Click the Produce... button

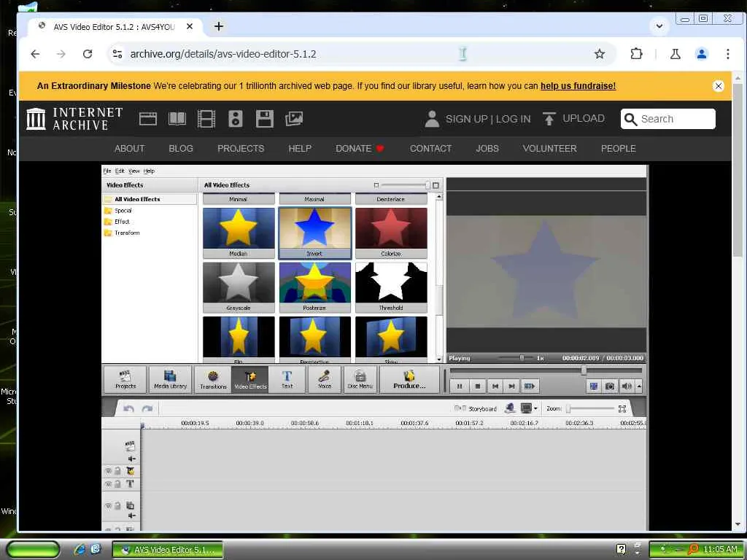point(409,379)
